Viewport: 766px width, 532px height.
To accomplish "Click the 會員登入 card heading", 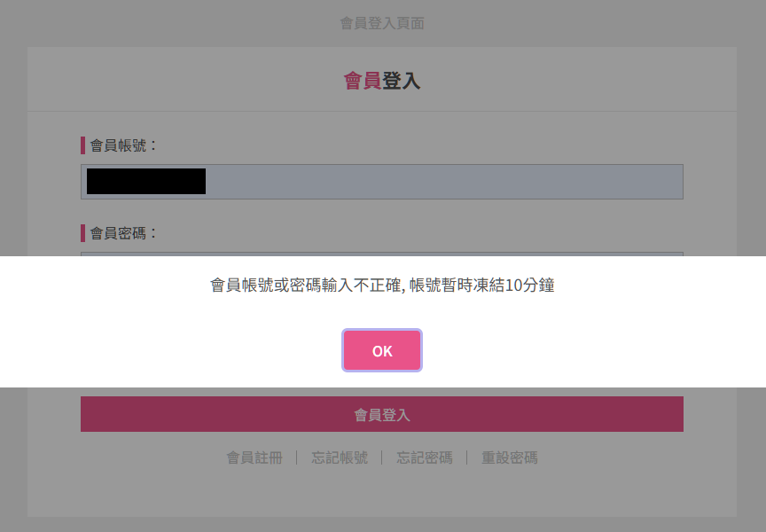I will (382, 81).
